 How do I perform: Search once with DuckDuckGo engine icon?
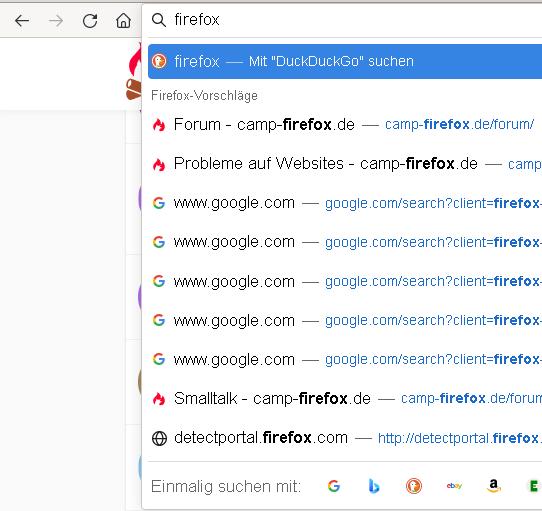(x=414, y=486)
